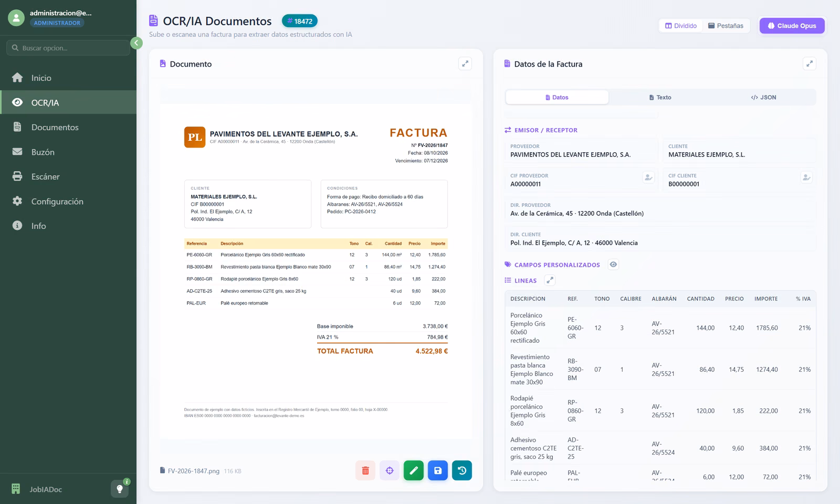Switch to the Texto tab
The height and width of the screenshot is (504, 840).
tap(660, 97)
